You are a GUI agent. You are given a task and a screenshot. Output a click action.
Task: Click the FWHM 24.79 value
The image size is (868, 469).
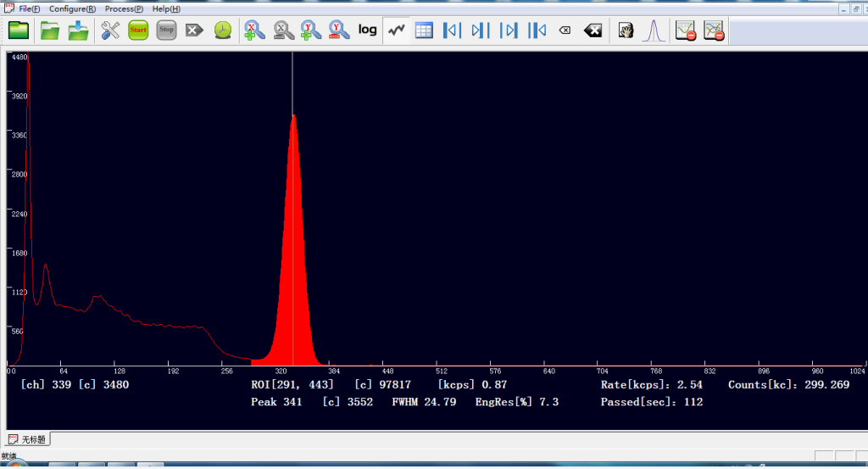coord(424,402)
